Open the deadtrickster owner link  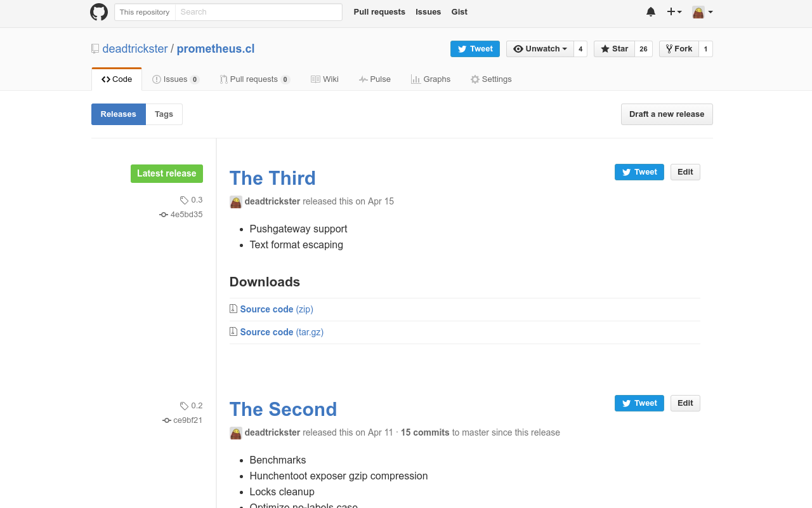tap(135, 49)
